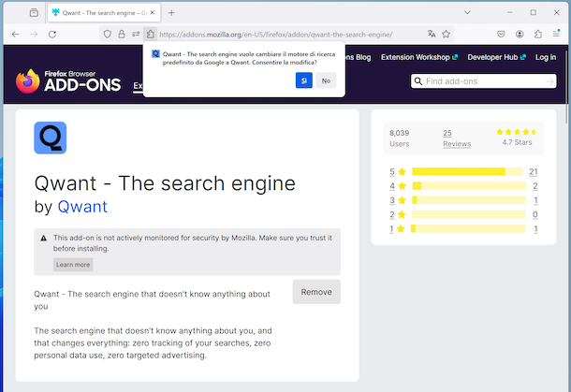Submit search with the arrow icon
Screen dimensions: 571x392
click(x=549, y=81)
